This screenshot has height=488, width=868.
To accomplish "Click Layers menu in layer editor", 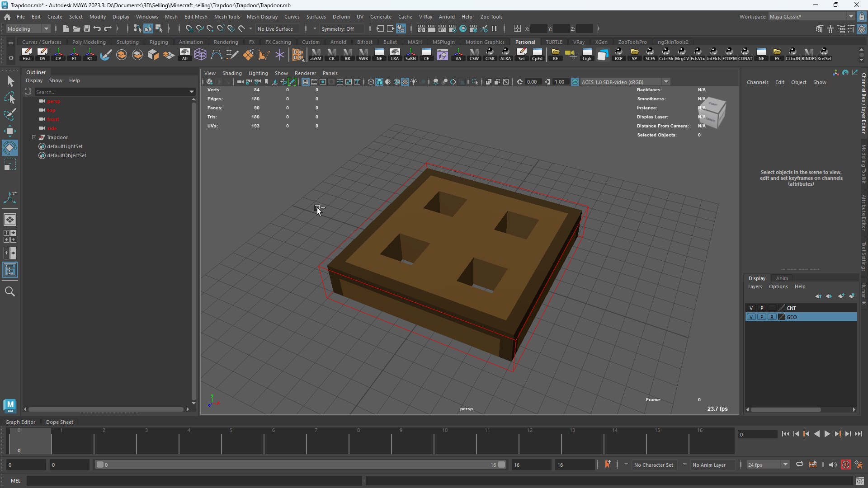I will tap(755, 286).
